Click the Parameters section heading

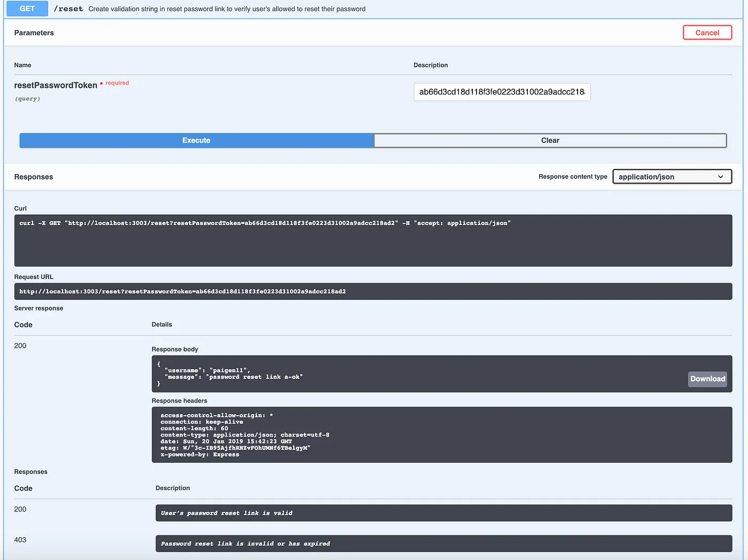[x=34, y=33]
